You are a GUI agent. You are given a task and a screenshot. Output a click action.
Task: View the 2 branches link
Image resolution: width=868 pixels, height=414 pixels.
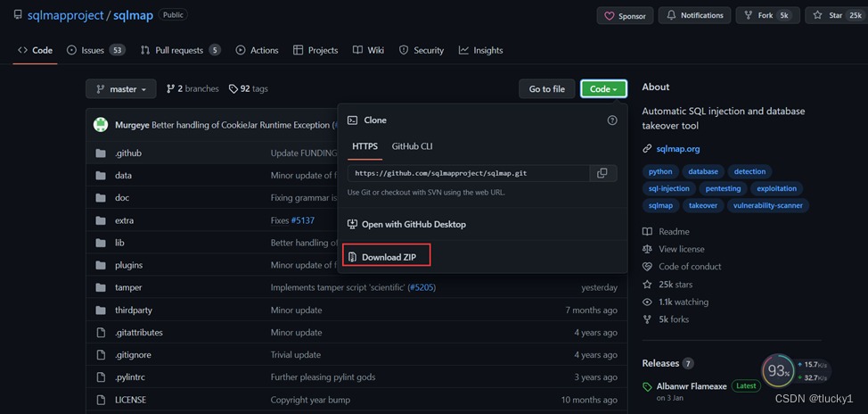click(192, 88)
